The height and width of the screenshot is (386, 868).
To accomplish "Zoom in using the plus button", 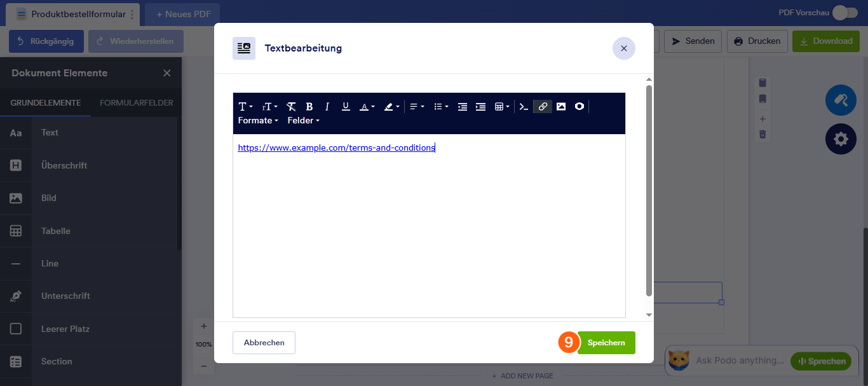I will (204, 326).
